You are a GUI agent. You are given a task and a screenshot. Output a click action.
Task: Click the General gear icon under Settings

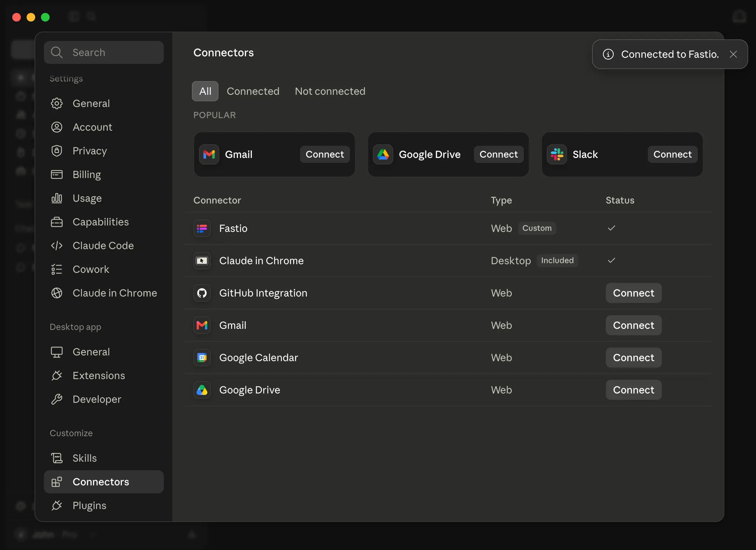(x=57, y=103)
